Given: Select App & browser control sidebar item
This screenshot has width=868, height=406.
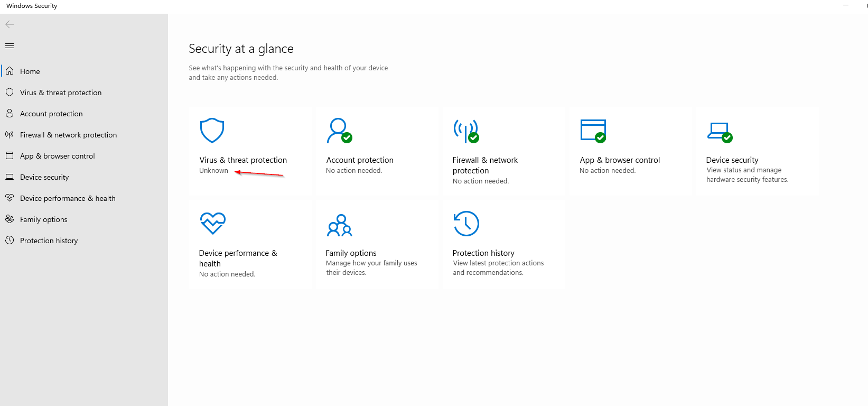Looking at the screenshot, I should tap(57, 156).
